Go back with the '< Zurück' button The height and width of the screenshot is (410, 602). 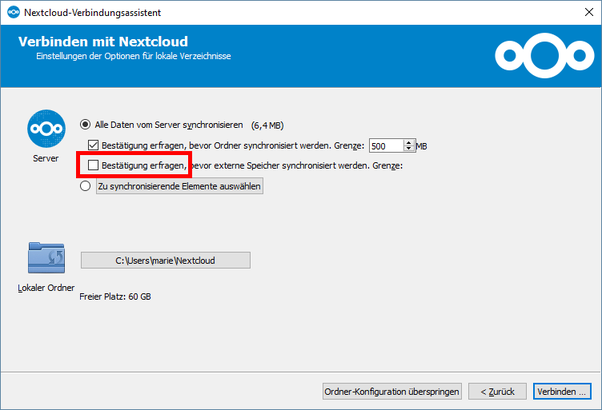point(497,390)
